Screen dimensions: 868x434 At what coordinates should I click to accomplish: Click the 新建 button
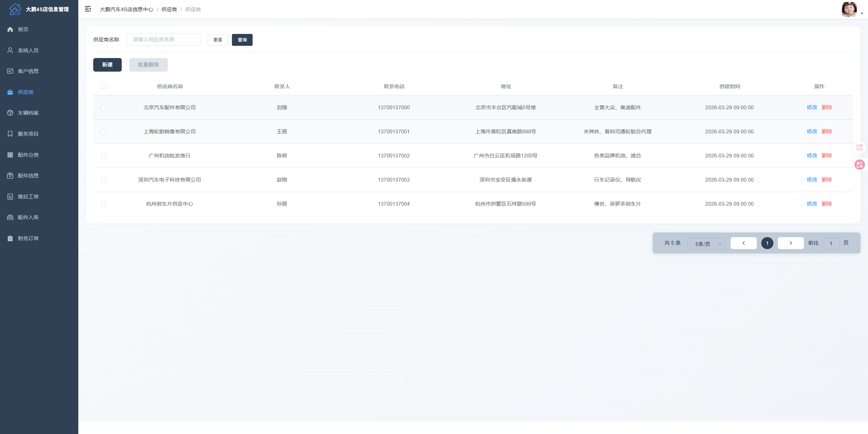point(107,65)
